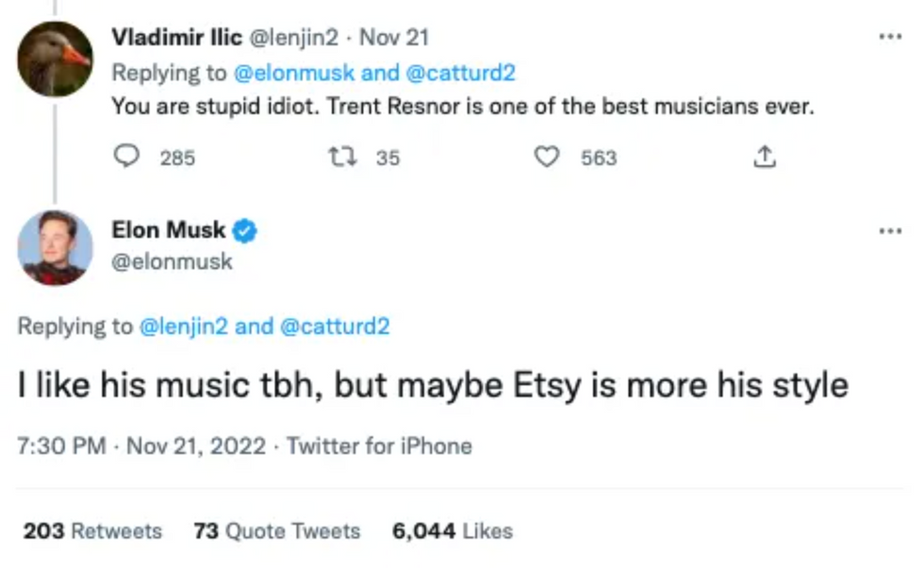Open Vladimir Ilic's goose profile picture
Image resolution: width=924 pixels, height=568 pixels.
[x=55, y=58]
